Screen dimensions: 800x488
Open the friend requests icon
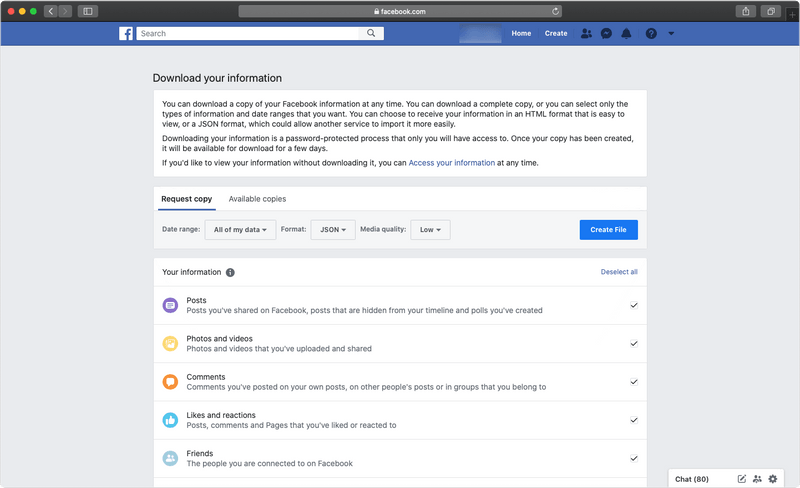click(x=586, y=33)
